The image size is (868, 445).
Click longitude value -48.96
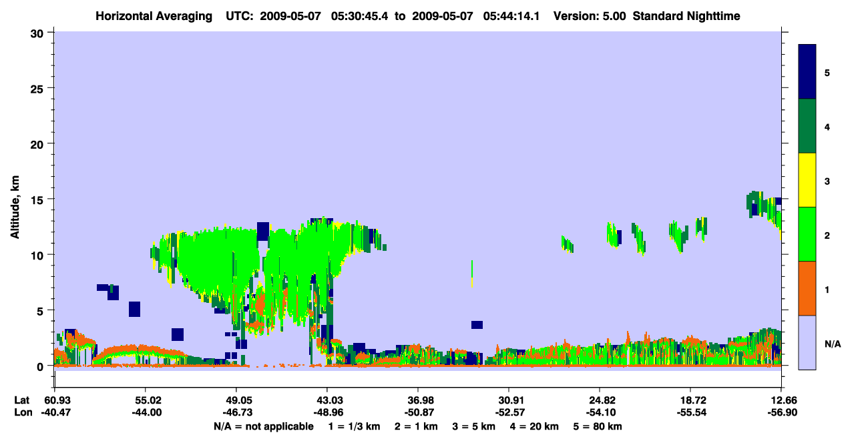tap(327, 413)
